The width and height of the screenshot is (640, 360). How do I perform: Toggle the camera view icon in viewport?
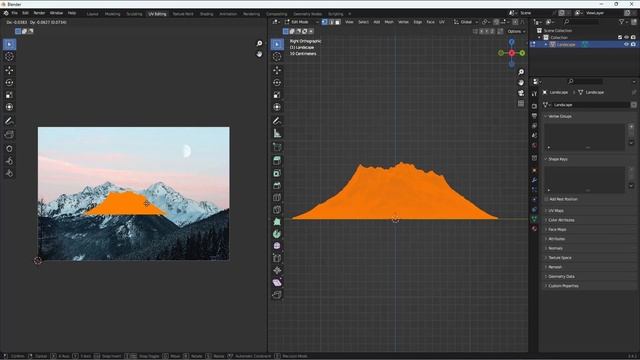pos(521,93)
